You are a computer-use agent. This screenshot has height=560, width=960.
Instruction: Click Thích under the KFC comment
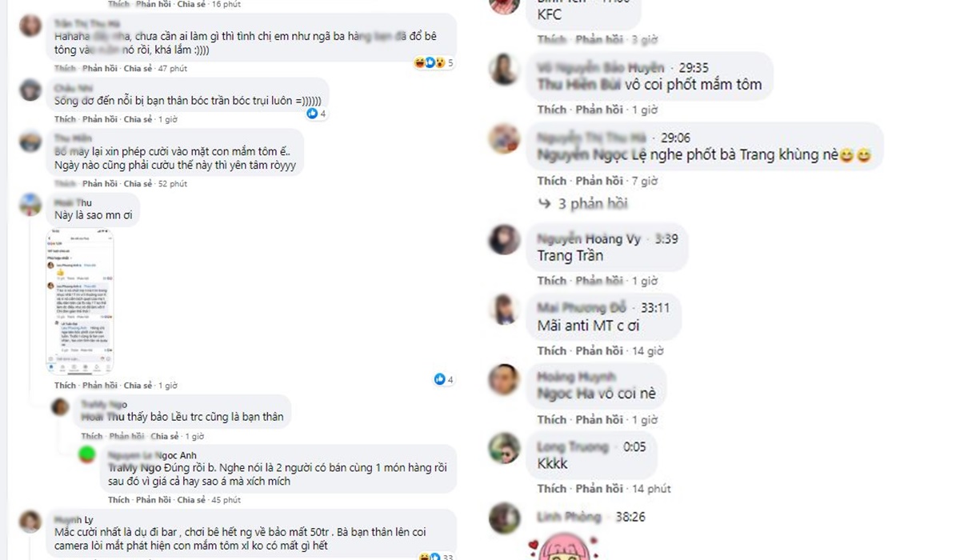551,39
